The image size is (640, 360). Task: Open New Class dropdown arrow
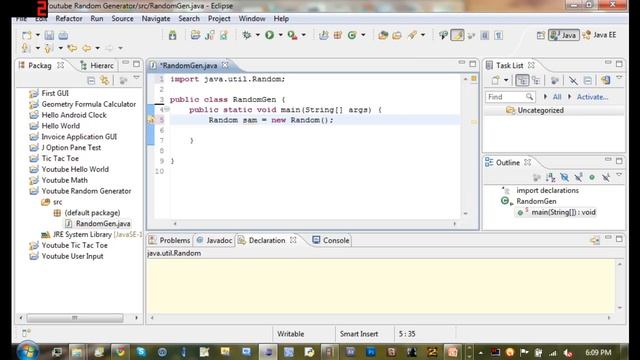(363, 35)
